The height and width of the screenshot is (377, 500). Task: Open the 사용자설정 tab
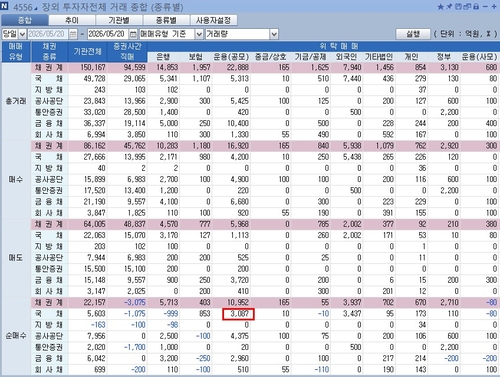pos(214,20)
